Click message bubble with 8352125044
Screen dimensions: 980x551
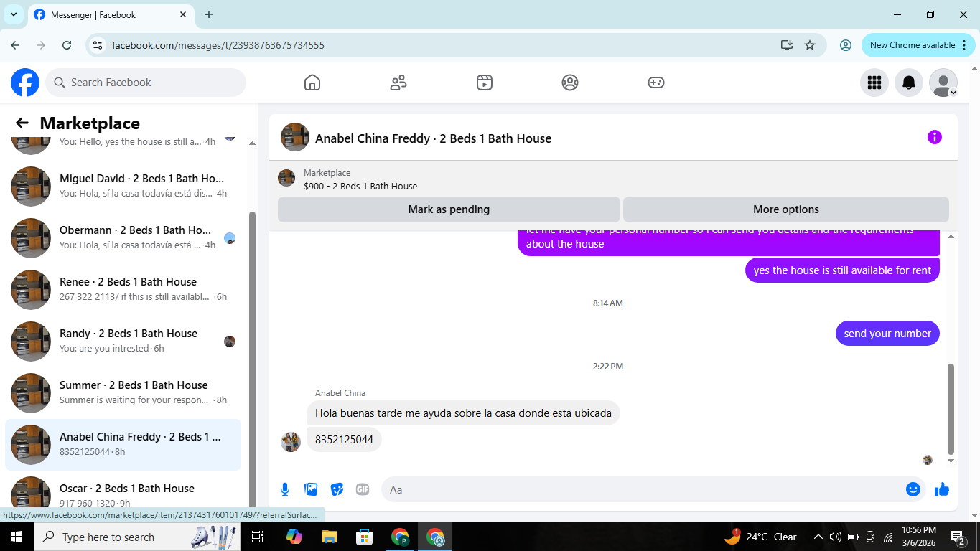coord(344,440)
